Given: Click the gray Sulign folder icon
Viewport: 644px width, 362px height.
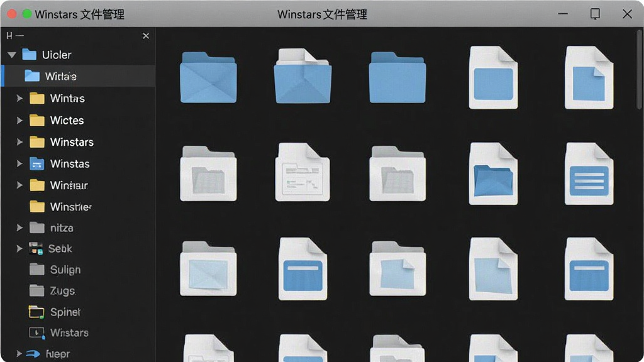Looking at the screenshot, I should [x=37, y=269].
